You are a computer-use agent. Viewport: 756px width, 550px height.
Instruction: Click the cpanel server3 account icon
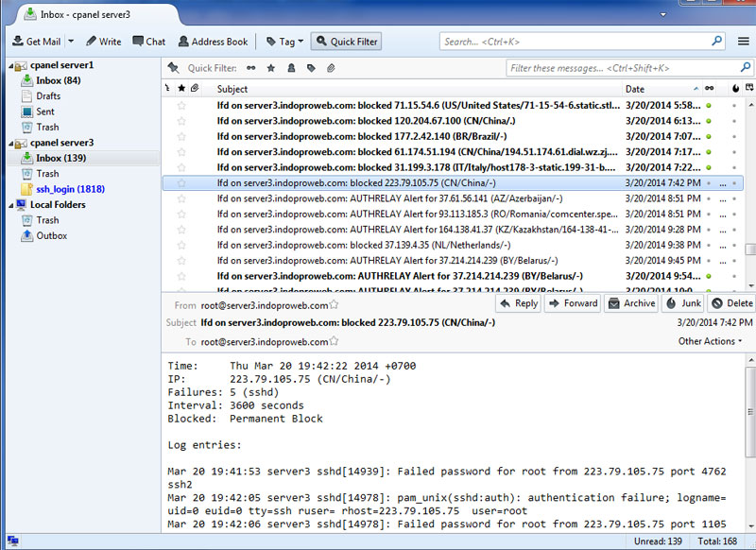point(21,143)
